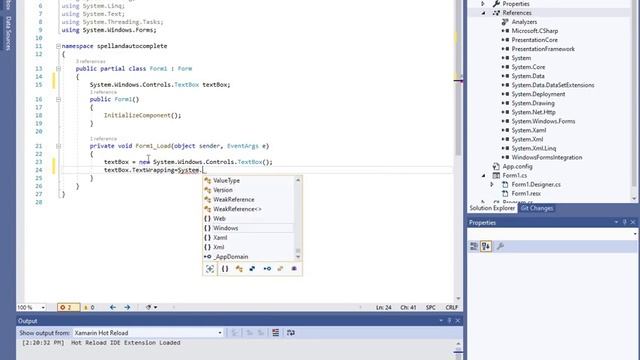Click the SPC indentation indicator in editor status
This screenshot has height=360, width=640.
[431, 307]
